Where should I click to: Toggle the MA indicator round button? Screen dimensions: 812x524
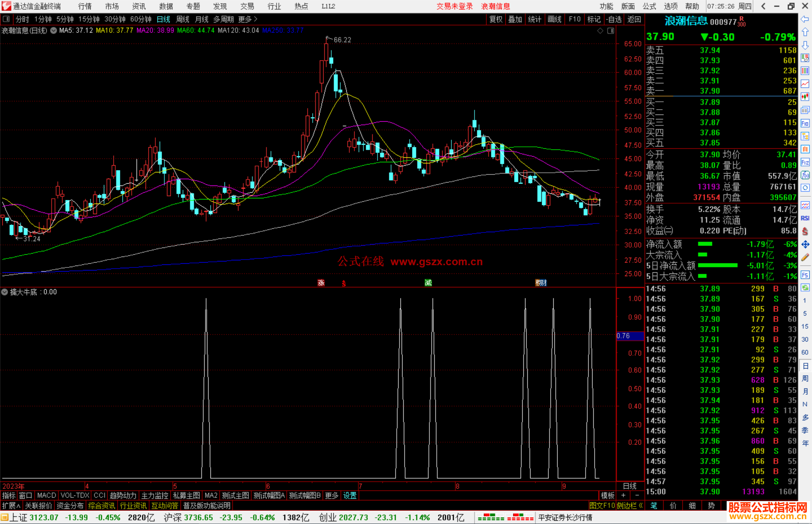click(x=54, y=30)
